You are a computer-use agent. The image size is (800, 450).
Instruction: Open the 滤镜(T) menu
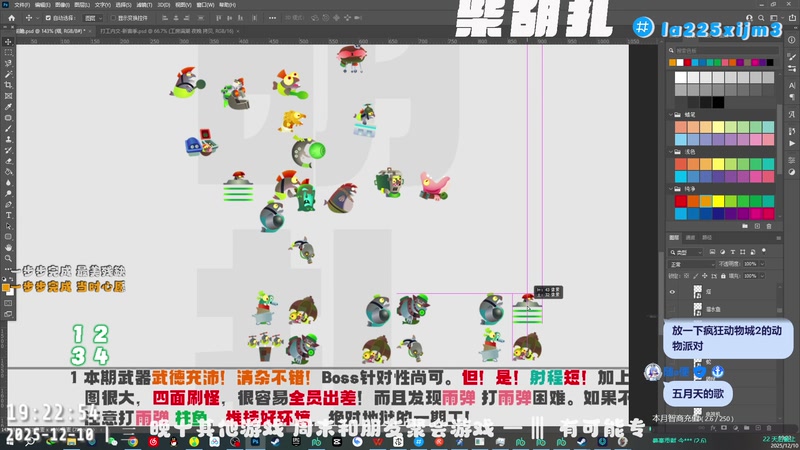click(144, 5)
